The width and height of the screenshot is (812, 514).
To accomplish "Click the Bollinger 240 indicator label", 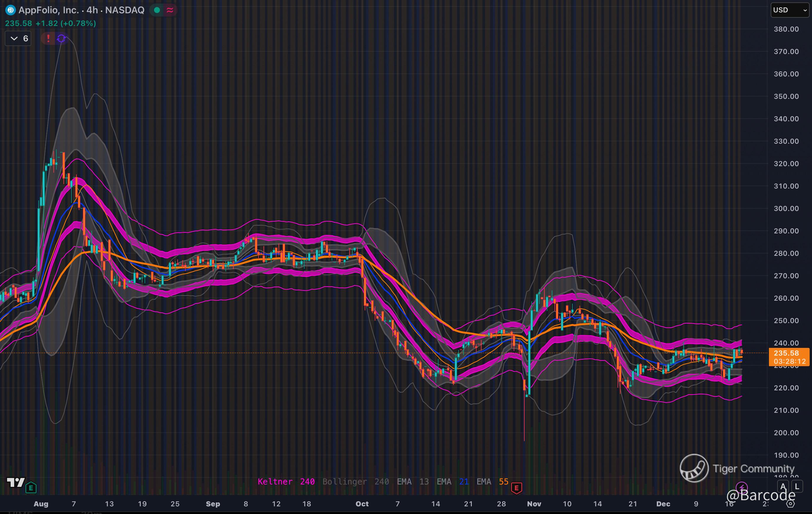I will (356, 482).
